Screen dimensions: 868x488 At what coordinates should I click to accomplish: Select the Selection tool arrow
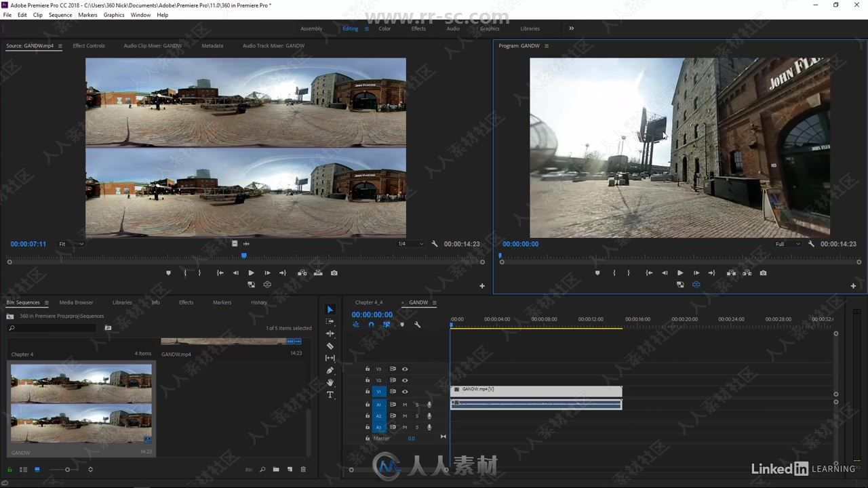330,310
